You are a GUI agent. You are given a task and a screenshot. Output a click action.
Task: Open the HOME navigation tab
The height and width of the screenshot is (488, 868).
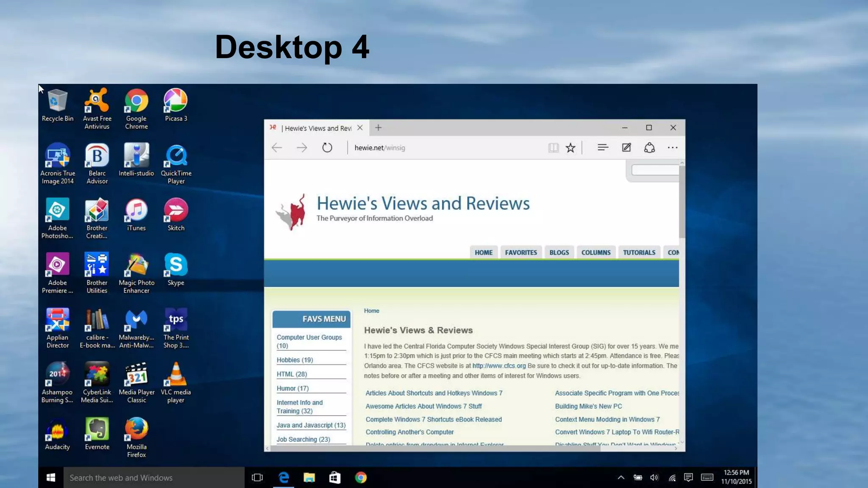(x=483, y=252)
